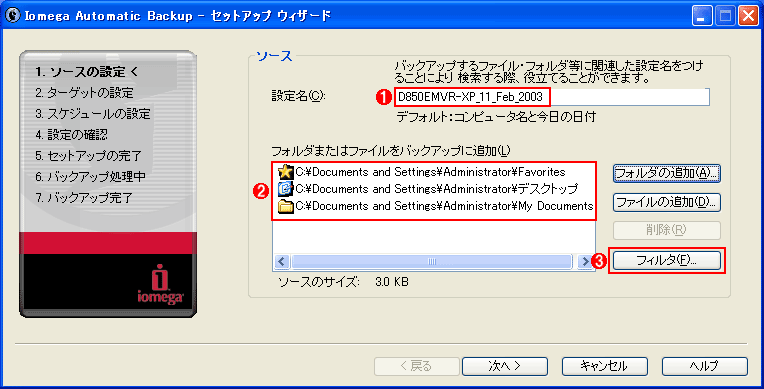764x389 pixels.
Task: Click the scrollbar left arrow
Action: pos(281,262)
